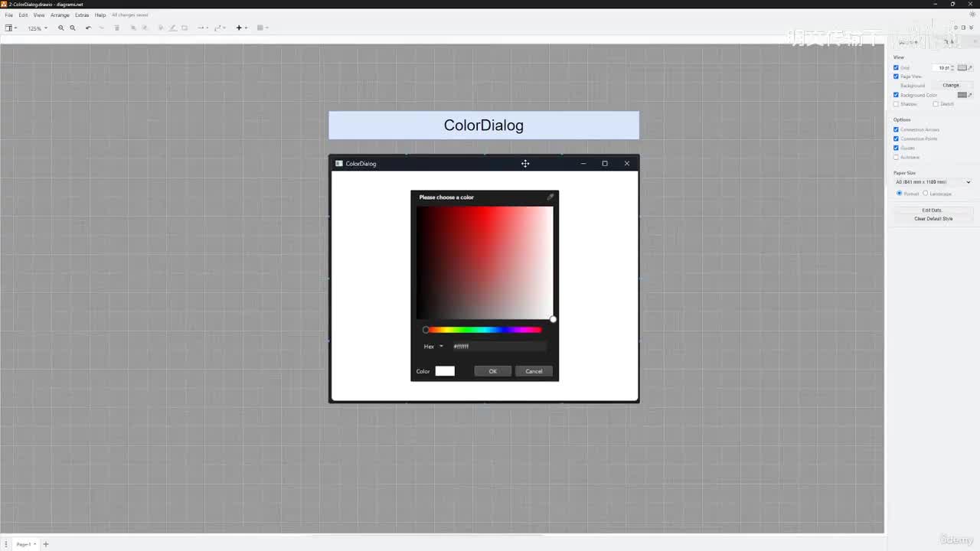Click the line color pencil icon

coord(172,28)
